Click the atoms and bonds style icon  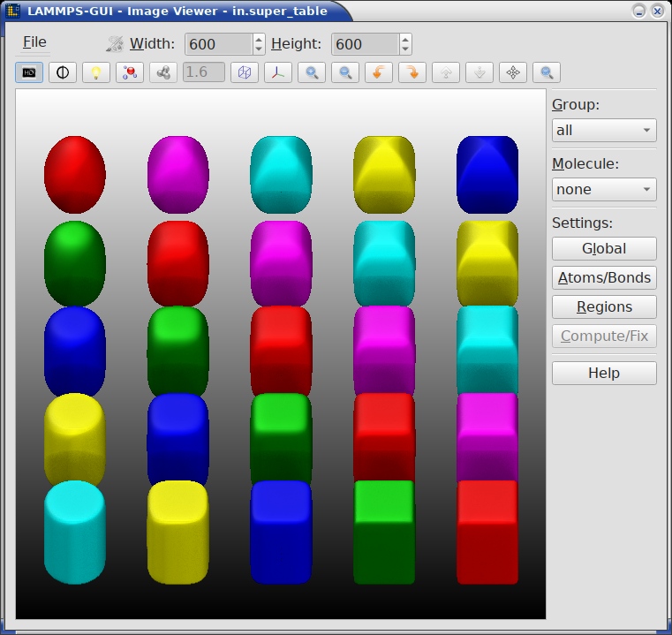click(130, 72)
